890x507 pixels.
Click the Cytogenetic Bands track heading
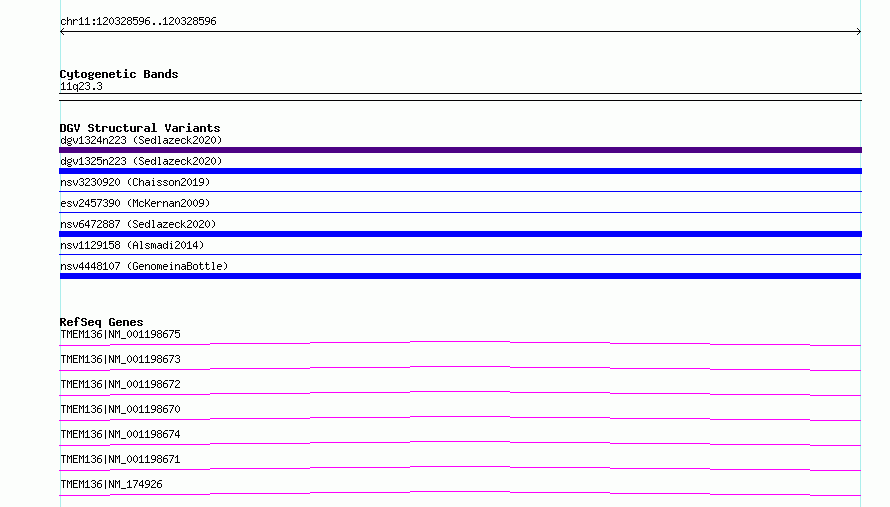pyautogui.click(x=119, y=74)
